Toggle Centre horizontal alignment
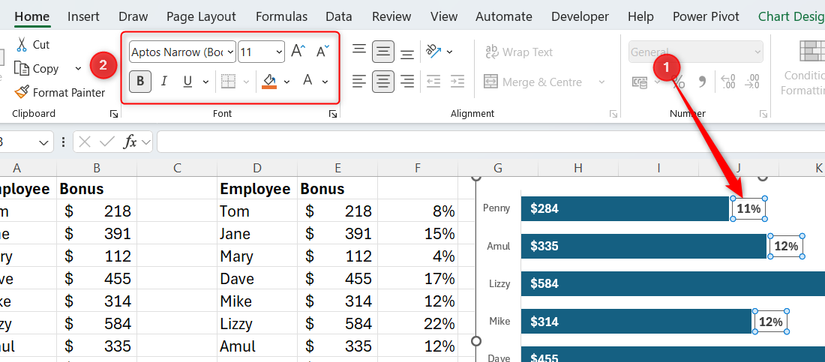825x362 pixels. click(384, 82)
